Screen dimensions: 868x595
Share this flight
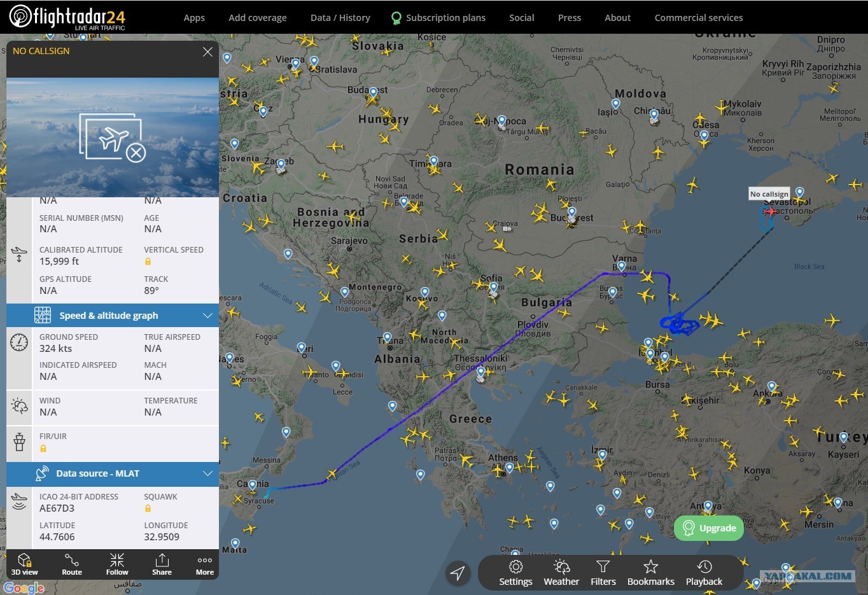coord(162,564)
